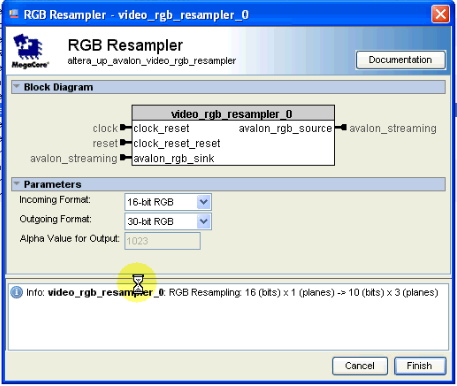Screen dimensions: 457x386
Task: Click the RGB Resampler heading
Action: click(x=125, y=45)
